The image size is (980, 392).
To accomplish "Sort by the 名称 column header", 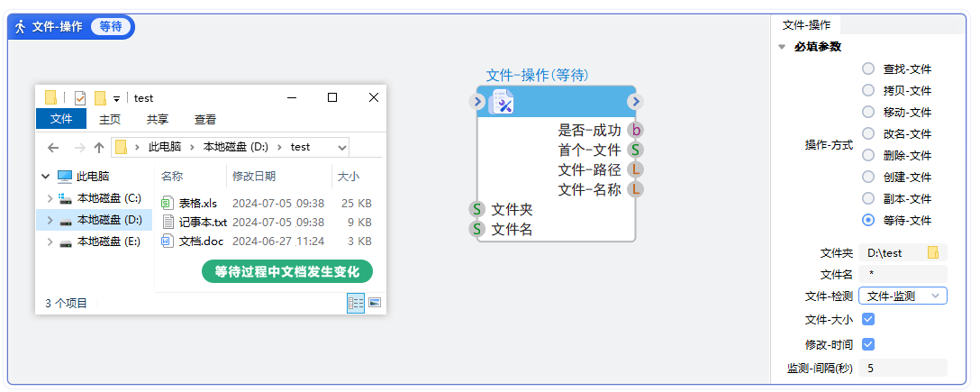I will tap(172, 177).
